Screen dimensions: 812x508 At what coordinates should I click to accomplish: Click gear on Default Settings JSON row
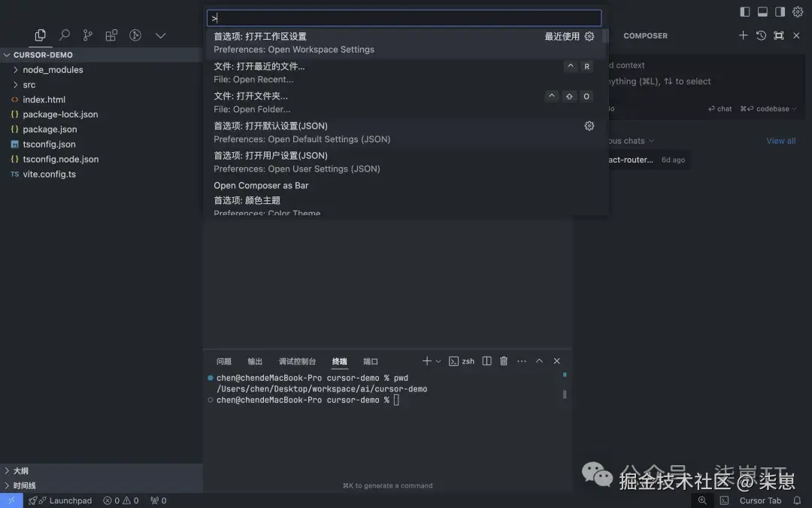click(x=589, y=126)
